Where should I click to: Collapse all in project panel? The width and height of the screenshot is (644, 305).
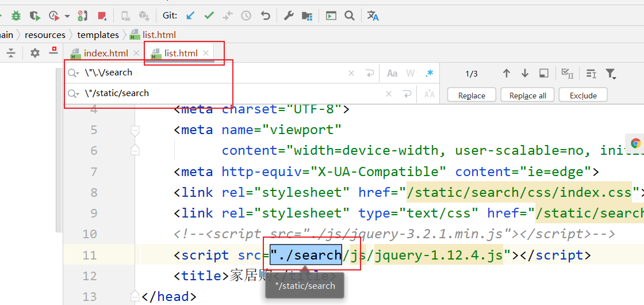[11, 52]
